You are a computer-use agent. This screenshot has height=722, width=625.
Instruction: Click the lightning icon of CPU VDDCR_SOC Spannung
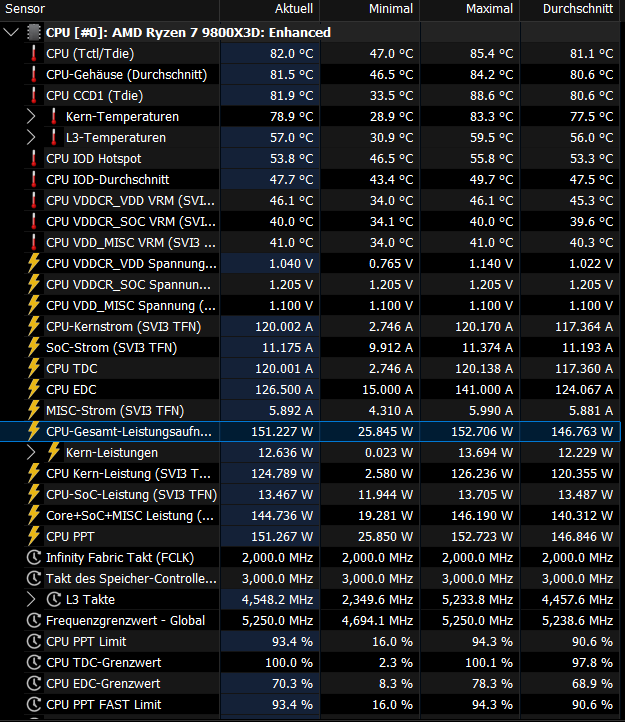point(34,285)
